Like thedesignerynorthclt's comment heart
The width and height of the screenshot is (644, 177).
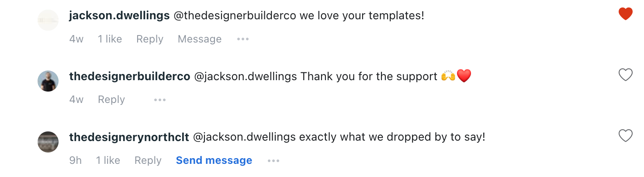pyautogui.click(x=626, y=136)
